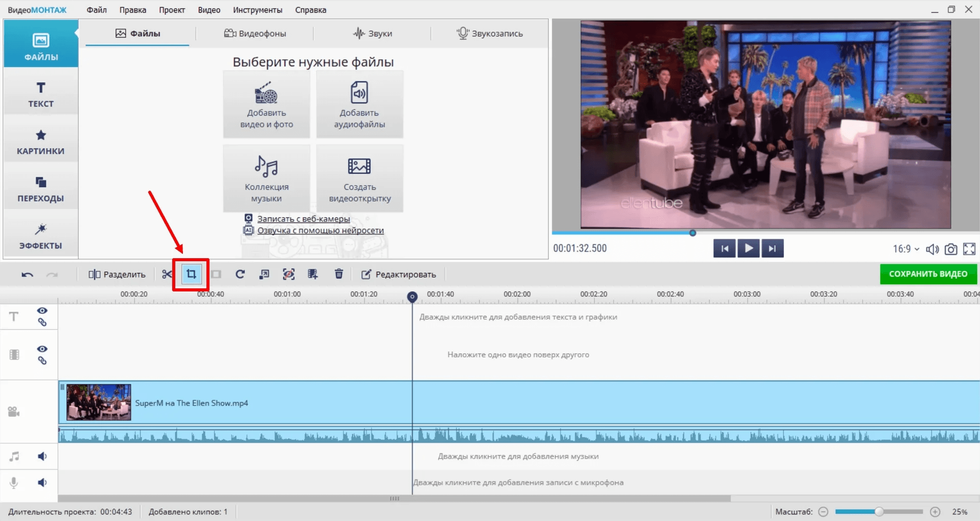Open the Проект menu
The image size is (980, 521).
[x=172, y=10]
